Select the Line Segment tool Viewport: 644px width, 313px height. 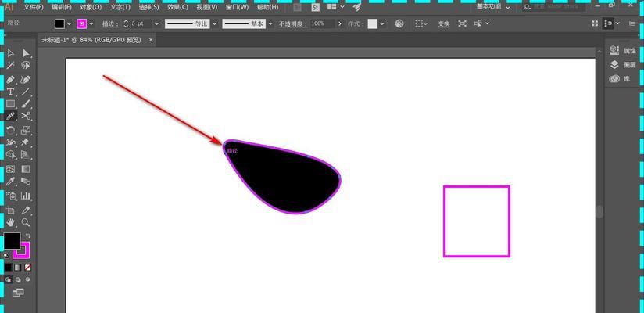26,92
